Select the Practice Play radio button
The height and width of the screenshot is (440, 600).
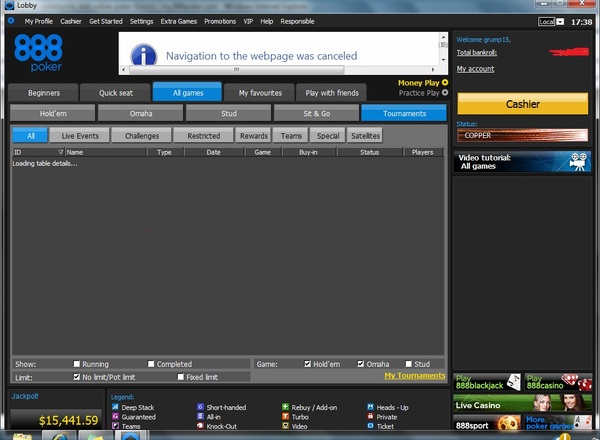[x=445, y=93]
